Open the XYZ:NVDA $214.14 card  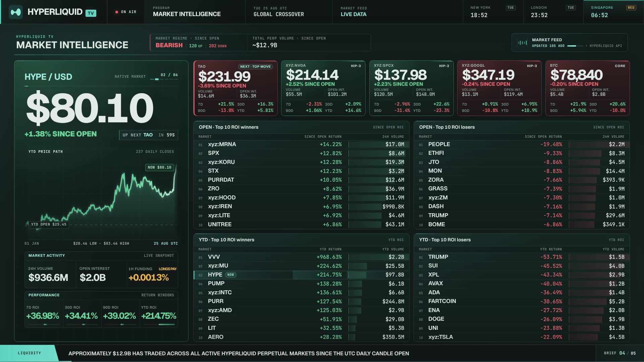tap(323, 88)
